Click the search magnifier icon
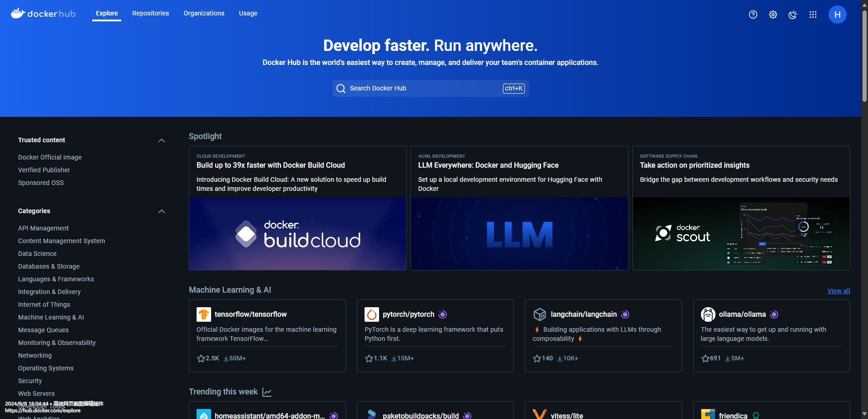The height and width of the screenshot is (419, 868). coord(341,89)
